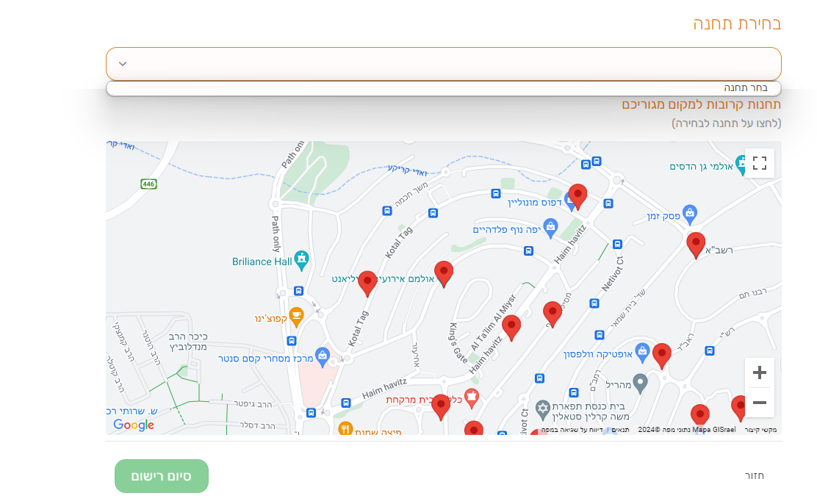Open the תנאים terms link
The image size is (817, 504).
pos(620,430)
